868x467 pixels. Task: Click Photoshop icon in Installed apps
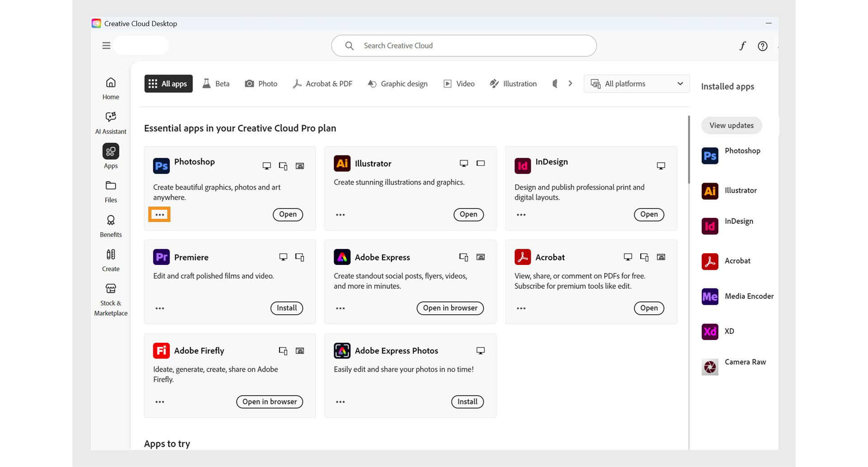tap(710, 156)
